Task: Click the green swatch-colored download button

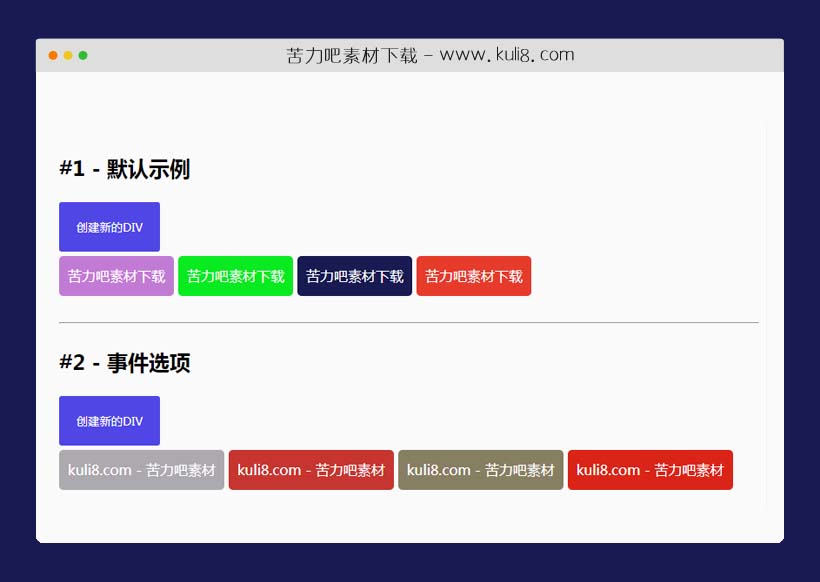Action: (235, 275)
